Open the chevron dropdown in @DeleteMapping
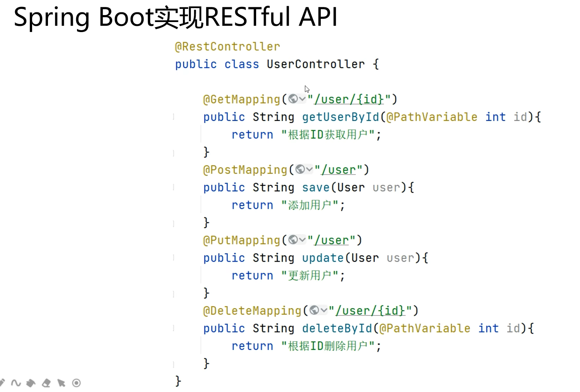This screenshot has width=580, height=392. point(324,310)
